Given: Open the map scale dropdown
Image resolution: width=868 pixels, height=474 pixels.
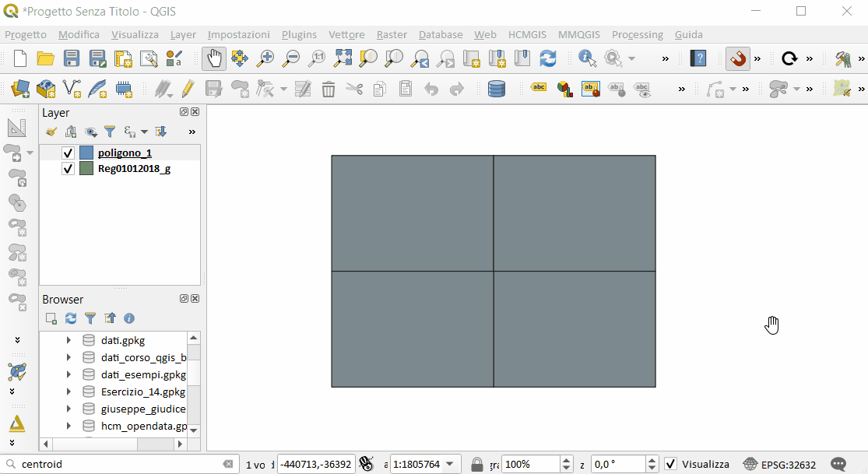Looking at the screenshot, I should (449, 464).
